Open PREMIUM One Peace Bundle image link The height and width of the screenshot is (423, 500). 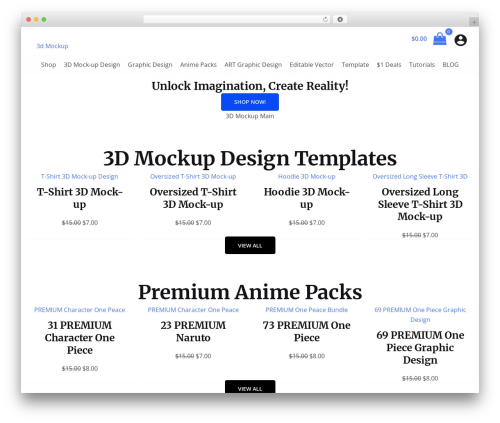(x=307, y=310)
